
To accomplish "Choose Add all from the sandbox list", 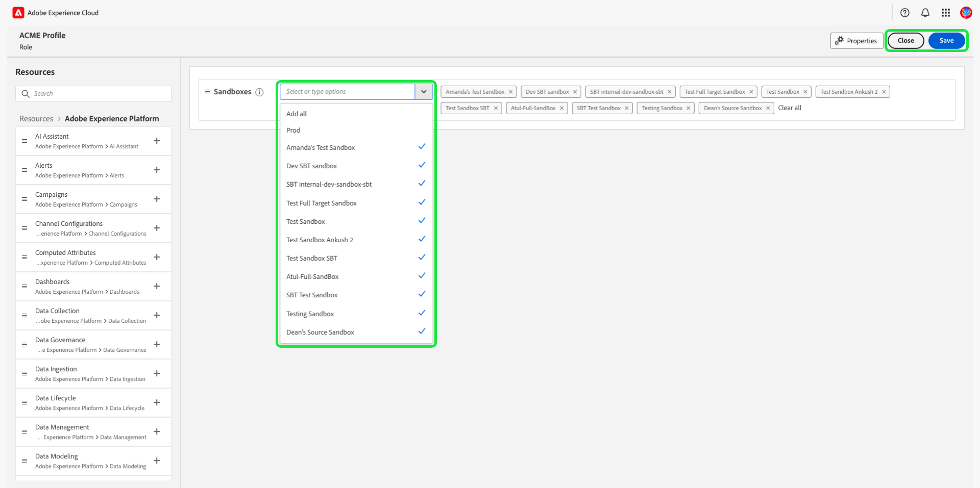I will (356, 114).
